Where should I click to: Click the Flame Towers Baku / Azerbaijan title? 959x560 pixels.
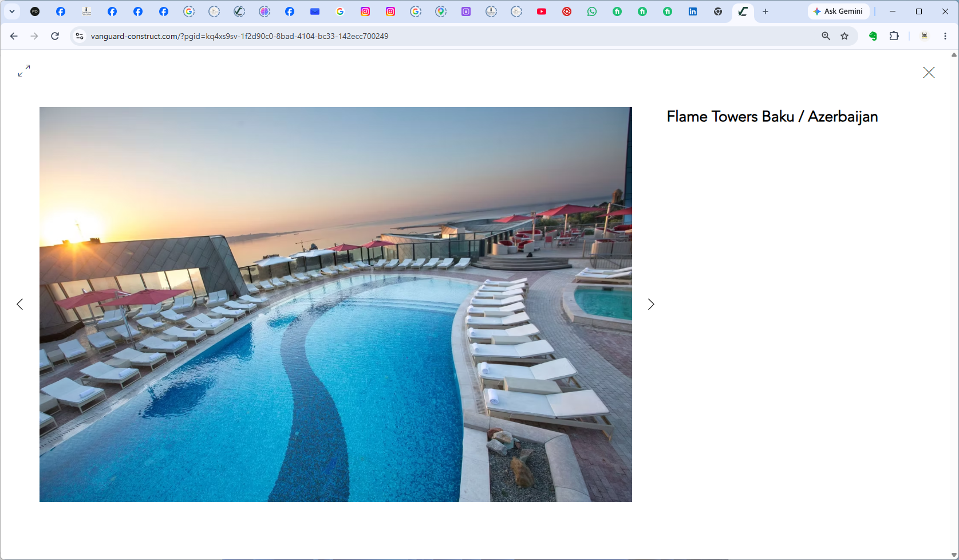[x=772, y=117]
